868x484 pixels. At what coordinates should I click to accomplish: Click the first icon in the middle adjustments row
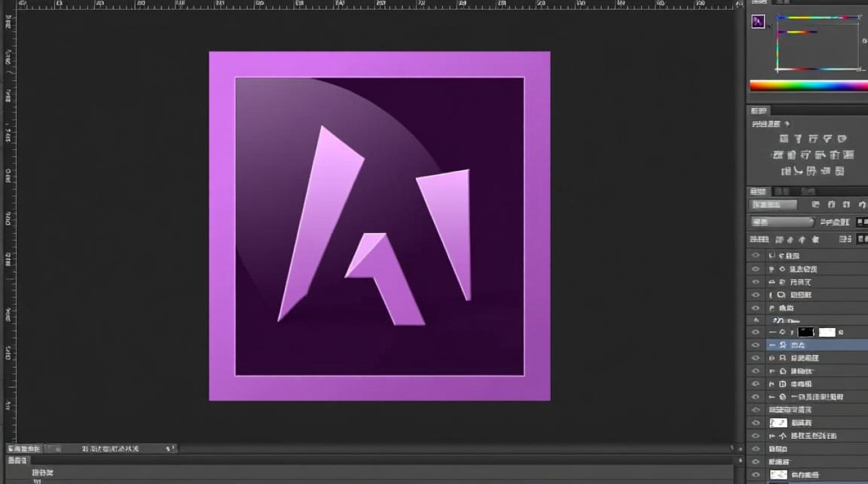(x=778, y=155)
